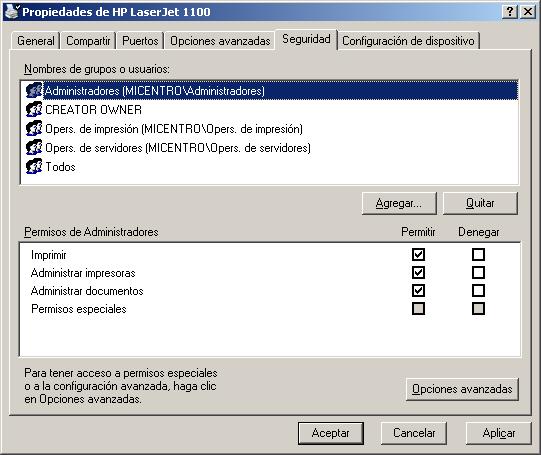The width and height of the screenshot is (541, 455).
Task: Check Denegar for Administrar documentos
Action: click(x=478, y=290)
